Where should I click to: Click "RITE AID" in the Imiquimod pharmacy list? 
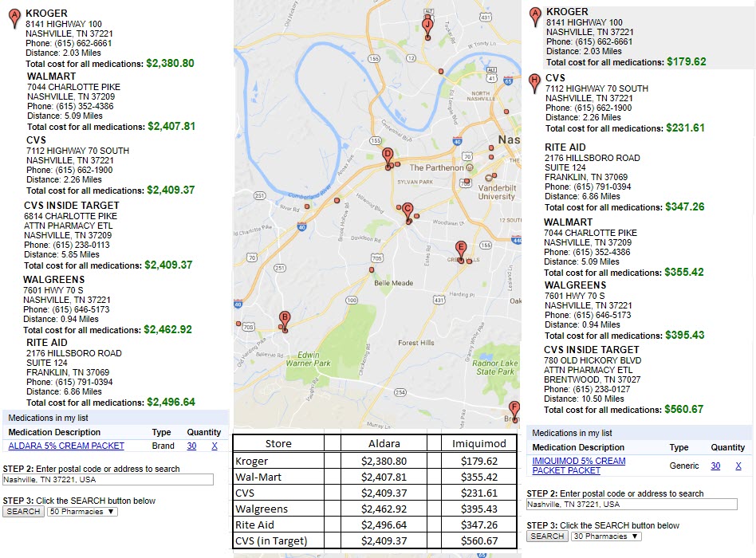click(565, 147)
